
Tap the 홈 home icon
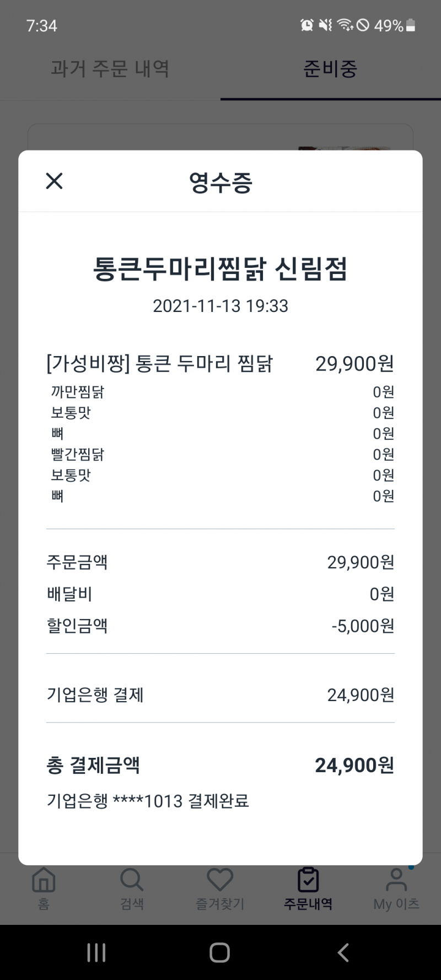(x=44, y=880)
